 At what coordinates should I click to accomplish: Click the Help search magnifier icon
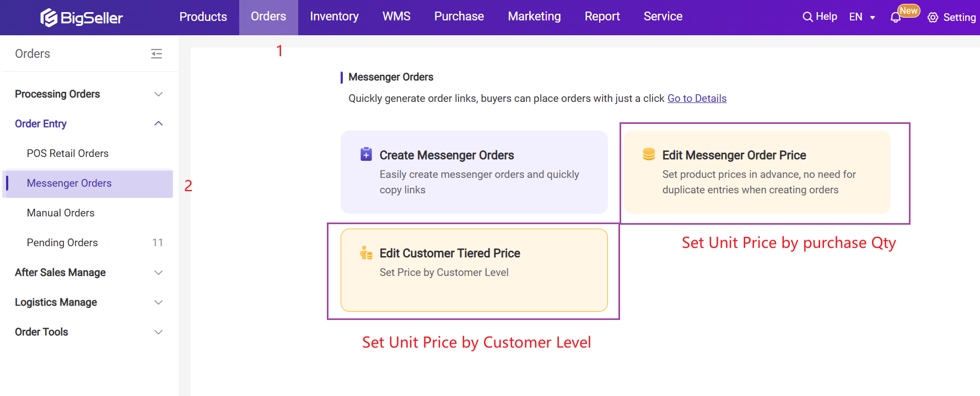pyautogui.click(x=807, y=17)
